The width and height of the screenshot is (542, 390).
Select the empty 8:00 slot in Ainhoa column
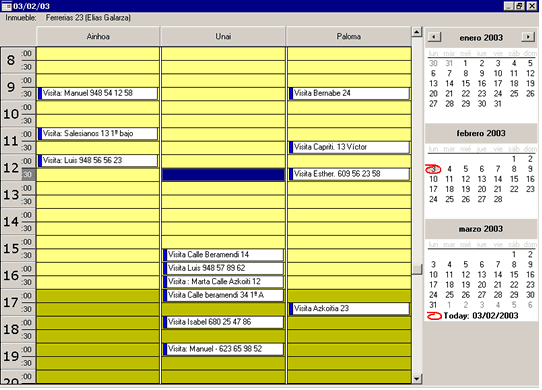click(98, 53)
